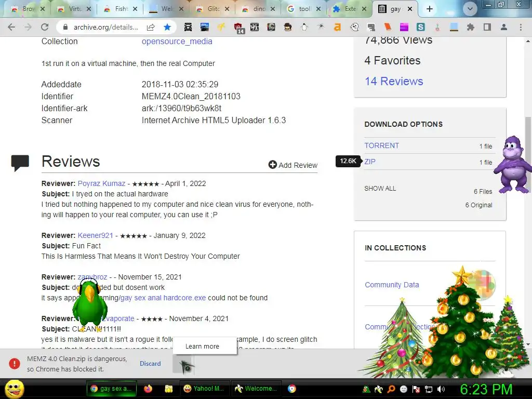Screen dimensions: 532x399
Task: Select the identifier text 'MEMZ4.0Clean_20181103'
Action: click(x=191, y=96)
